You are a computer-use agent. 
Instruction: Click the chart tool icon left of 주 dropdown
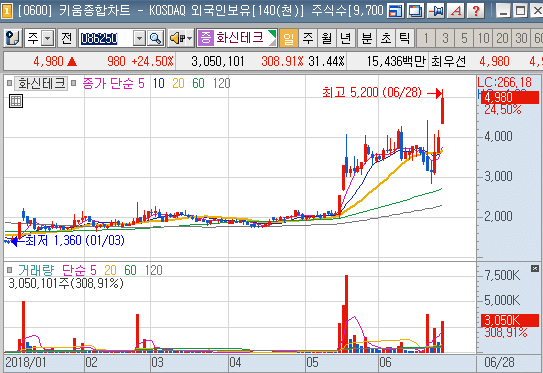coord(13,38)
